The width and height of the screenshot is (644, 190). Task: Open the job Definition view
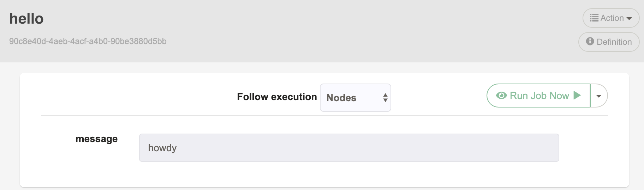point(609,42)
